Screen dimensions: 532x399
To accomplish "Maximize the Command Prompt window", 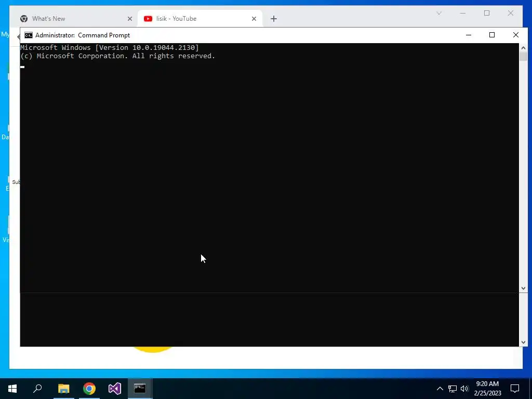I will 492,35.
